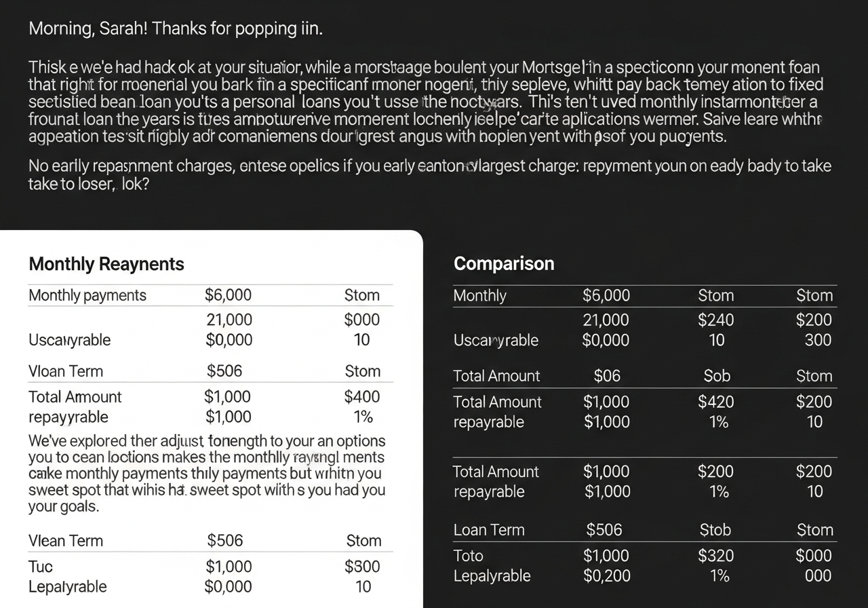
Task: Click the "Monthly Reaynents" heading
Action: coord(106,263)
